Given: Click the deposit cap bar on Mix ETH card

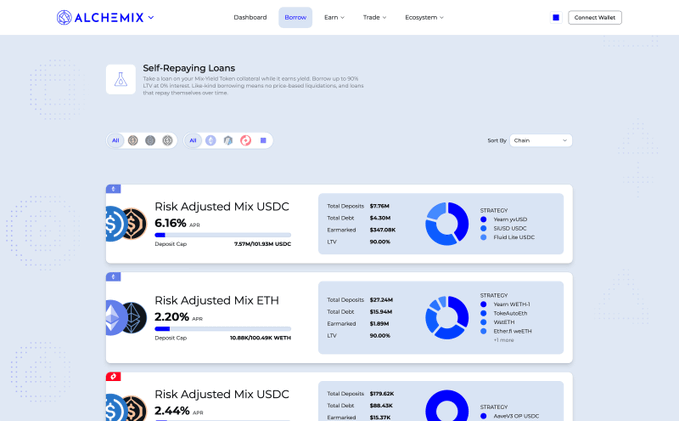Looking at the screenshot, I should coord(223,329).
